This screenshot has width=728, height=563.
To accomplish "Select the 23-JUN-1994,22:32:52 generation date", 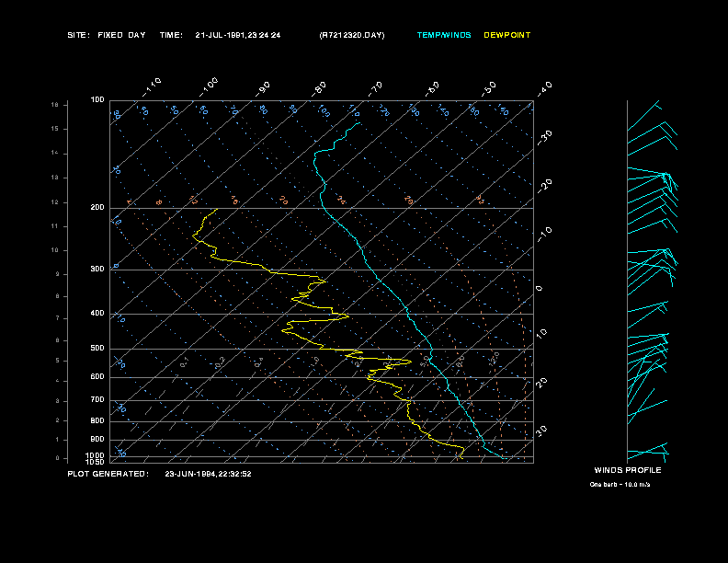I will tap(208, 474).
